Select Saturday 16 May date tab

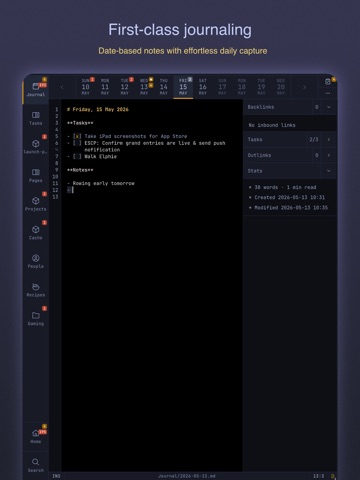203,87
